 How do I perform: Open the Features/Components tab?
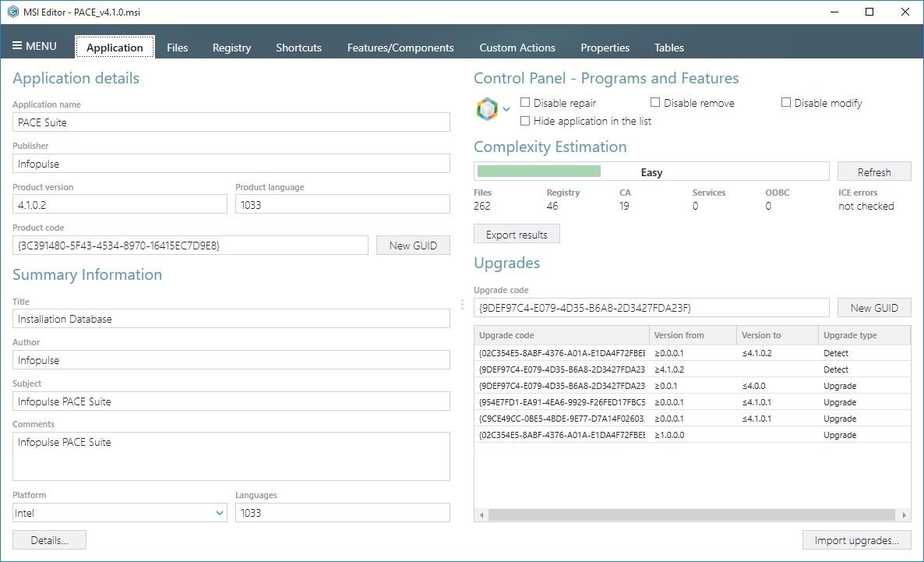pyautogui.click(x=400, y=48)
